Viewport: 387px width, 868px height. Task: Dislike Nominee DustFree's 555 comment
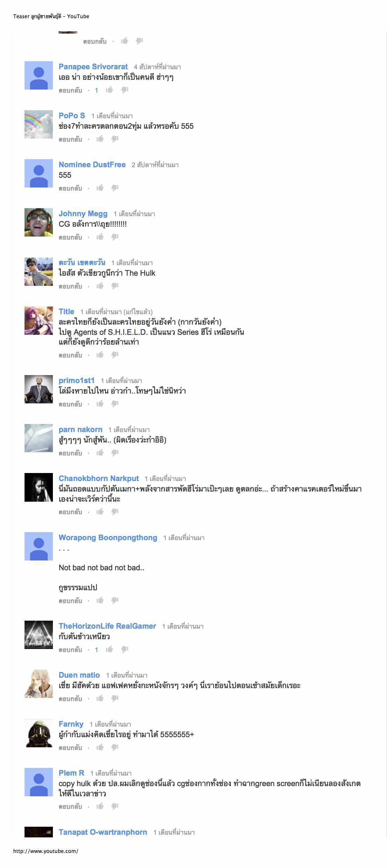tap(115, 188)
